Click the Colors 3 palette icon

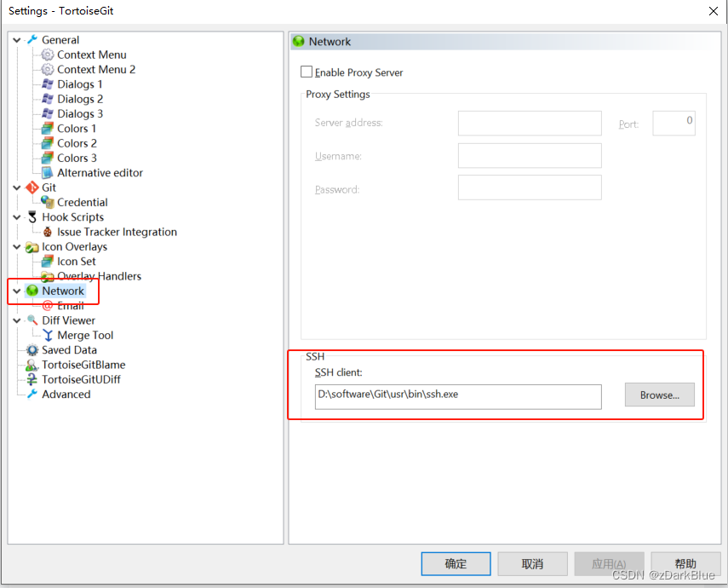coord(48,158)
